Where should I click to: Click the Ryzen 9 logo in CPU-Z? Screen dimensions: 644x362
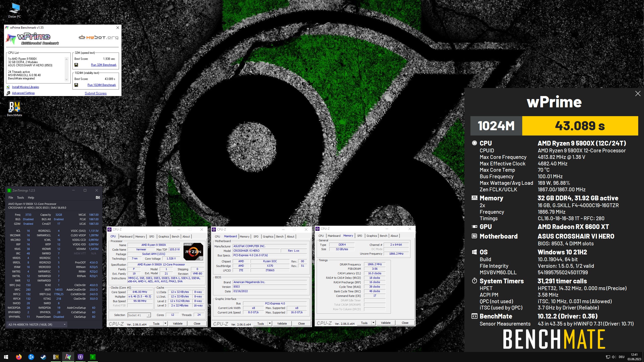coord(193,251)
